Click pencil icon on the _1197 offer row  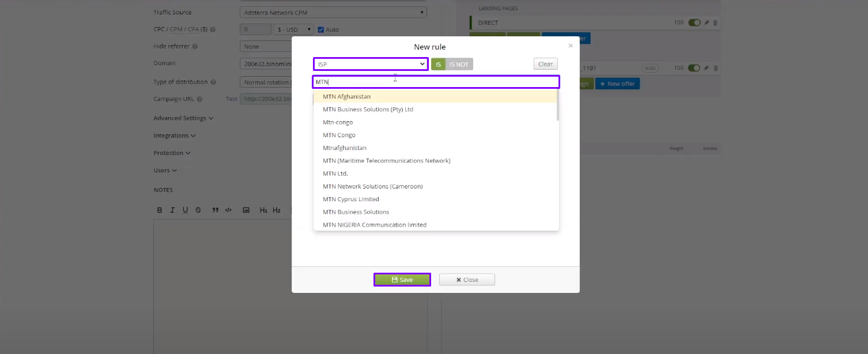tap(707, 68)
